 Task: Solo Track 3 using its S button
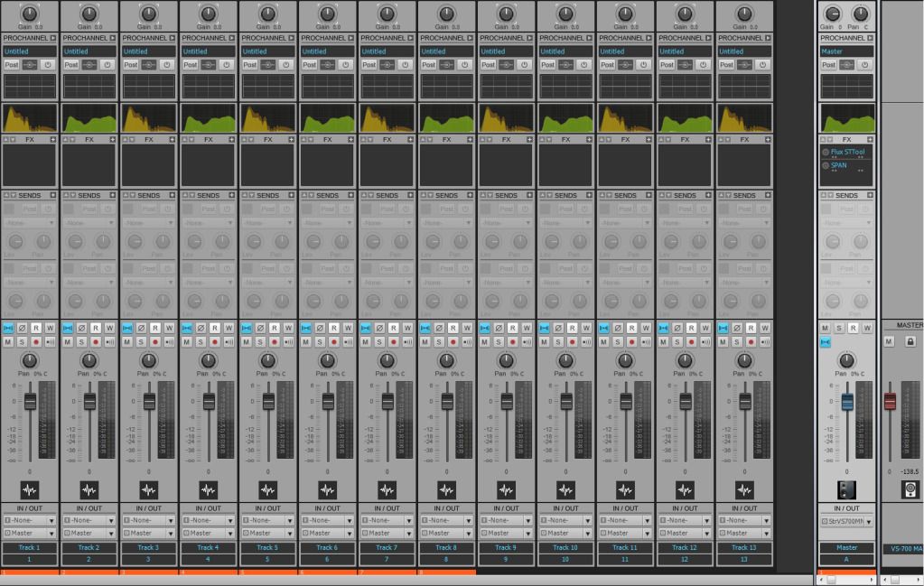pos(141,342)
